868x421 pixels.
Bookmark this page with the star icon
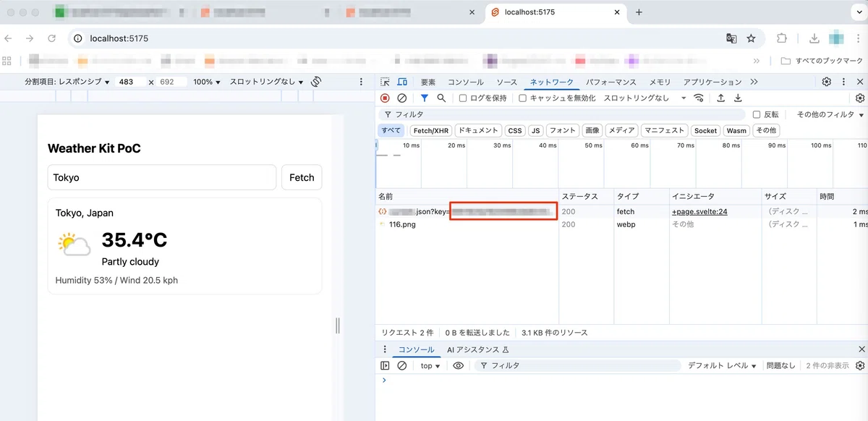pos(751,38)
